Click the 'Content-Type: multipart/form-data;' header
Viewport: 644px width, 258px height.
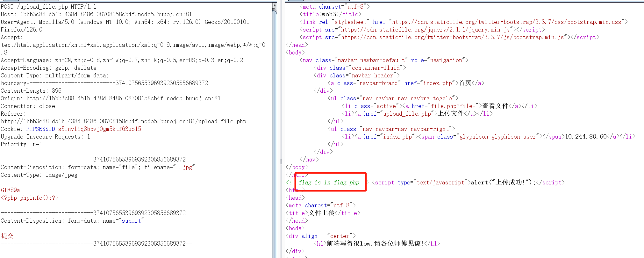tap(55, 75)
